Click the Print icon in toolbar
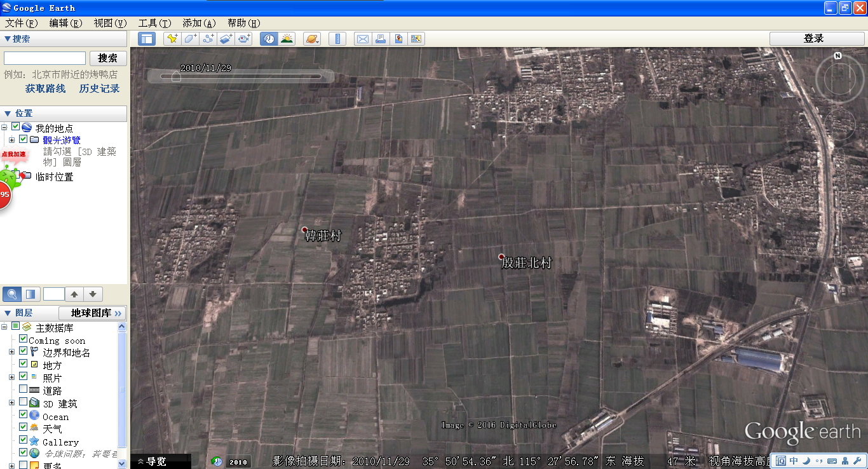The image size is (868, 469). [380, 39]
